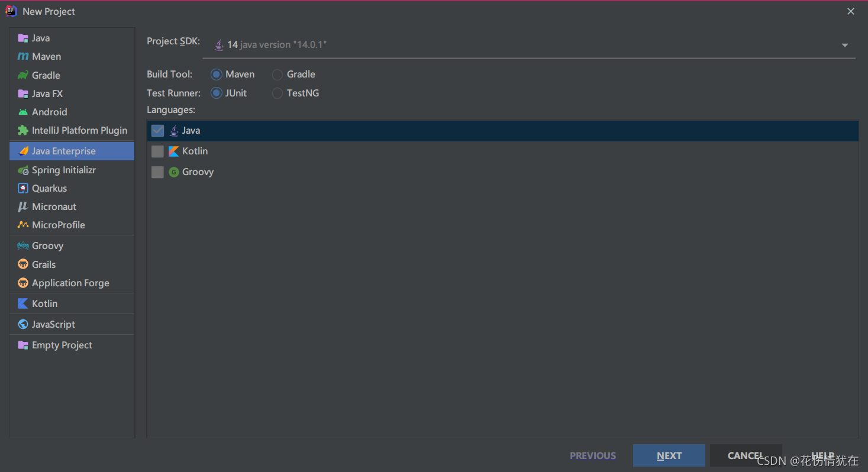This screenshot has width=868, height=472.
Task: Click the Empty Project folder icon
Action: [x=23, y=345]
